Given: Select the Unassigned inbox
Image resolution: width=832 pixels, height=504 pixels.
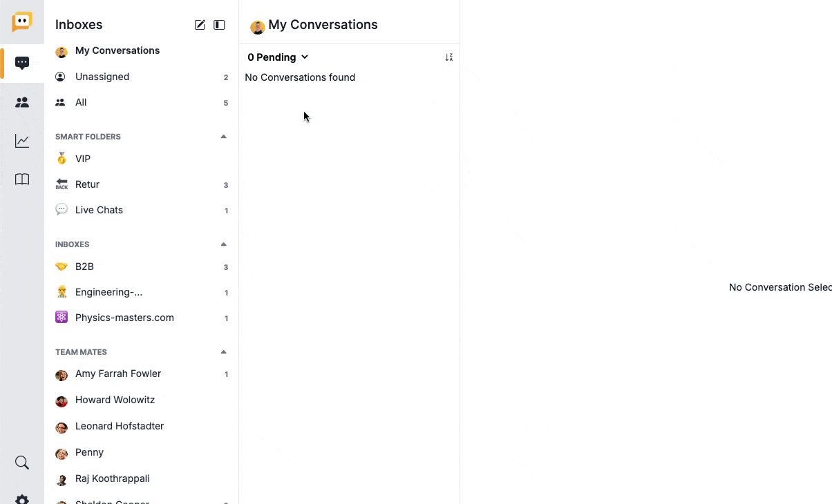Looking at the screenshot, I should 102,77.
